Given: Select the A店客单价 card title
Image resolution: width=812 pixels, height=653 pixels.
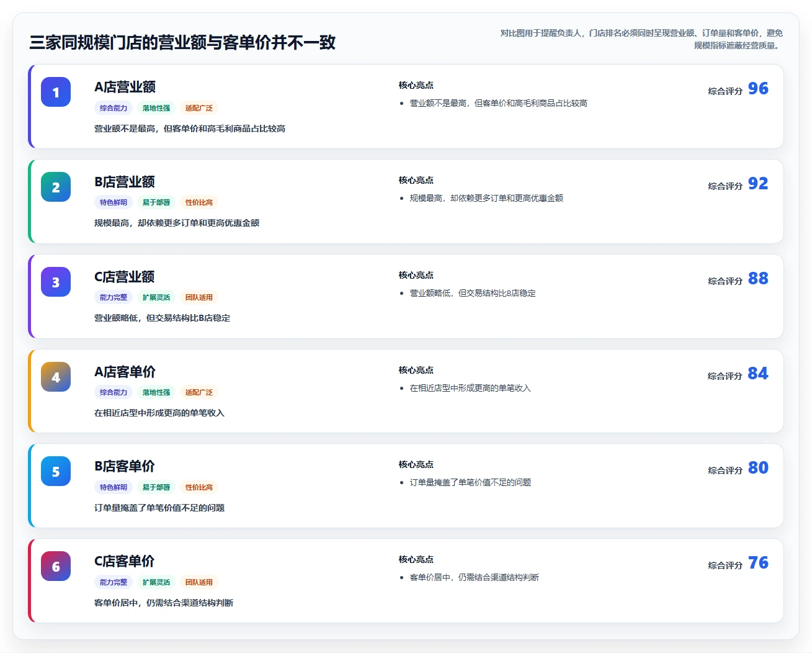Looking at the screenshot, I should (x=125, y=372).
